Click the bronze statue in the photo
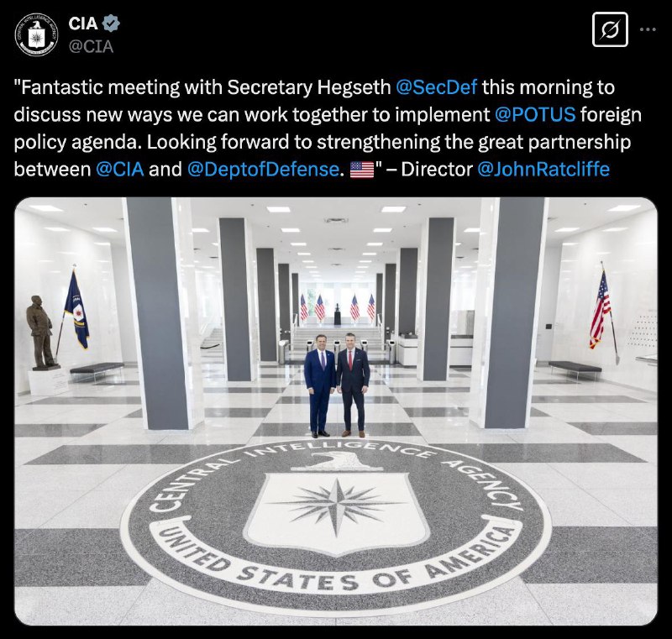672x639 pixels. (41, 333)
